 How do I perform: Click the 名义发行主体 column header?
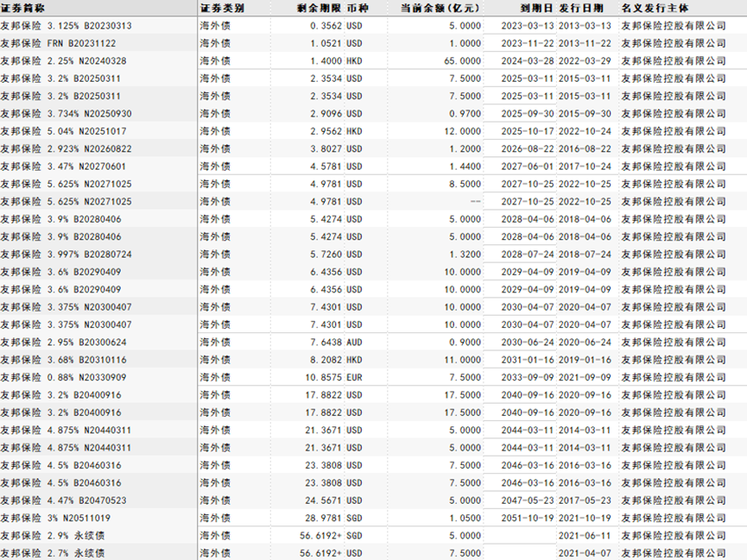(x=655, y=8)
